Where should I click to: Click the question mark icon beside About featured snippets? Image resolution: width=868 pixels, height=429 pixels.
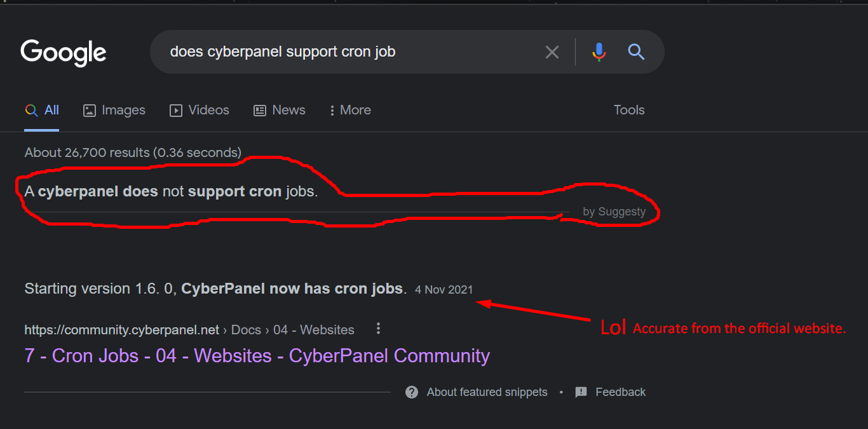[x=412, y=392]
